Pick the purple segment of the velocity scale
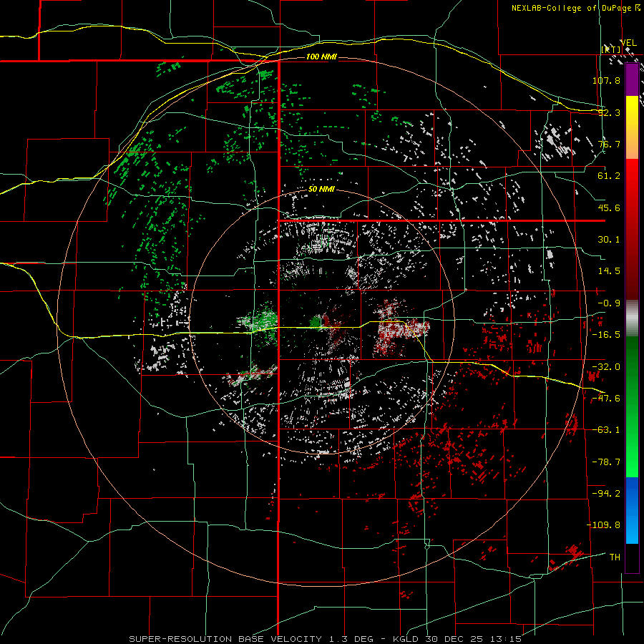 click(x=632, y=79)
